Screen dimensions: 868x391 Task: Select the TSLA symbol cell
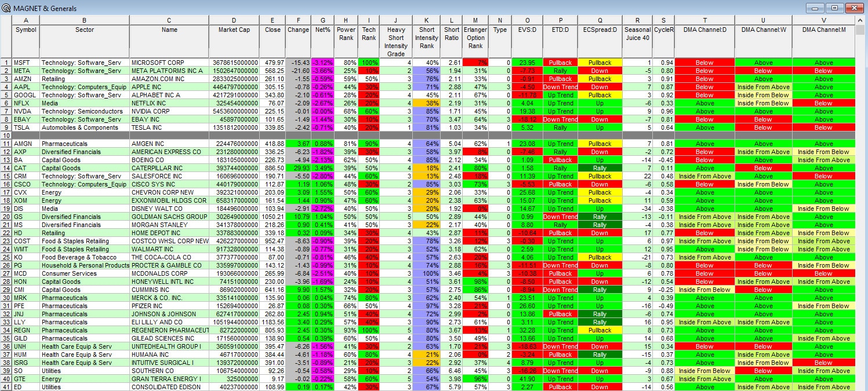point(26,127)
